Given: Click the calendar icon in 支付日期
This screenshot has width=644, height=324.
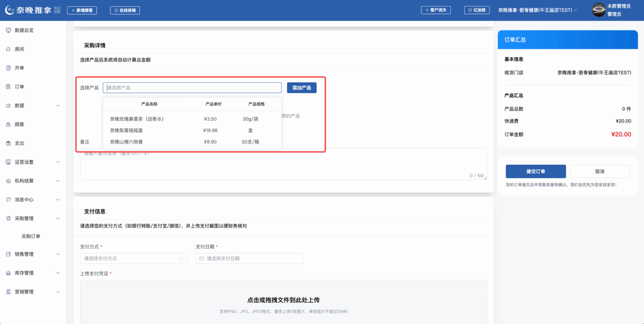Looking at the screenshot, I should coord(201,258).
